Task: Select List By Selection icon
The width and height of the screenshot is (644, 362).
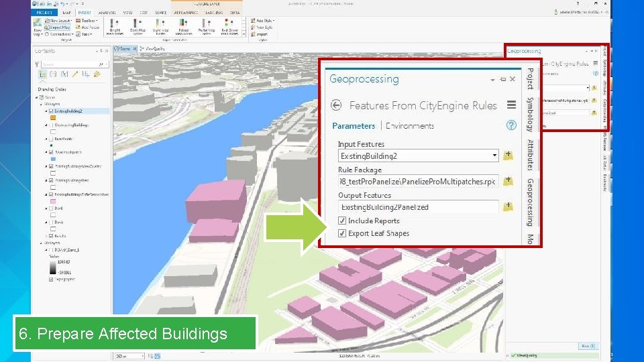Action: pos(64,74)
